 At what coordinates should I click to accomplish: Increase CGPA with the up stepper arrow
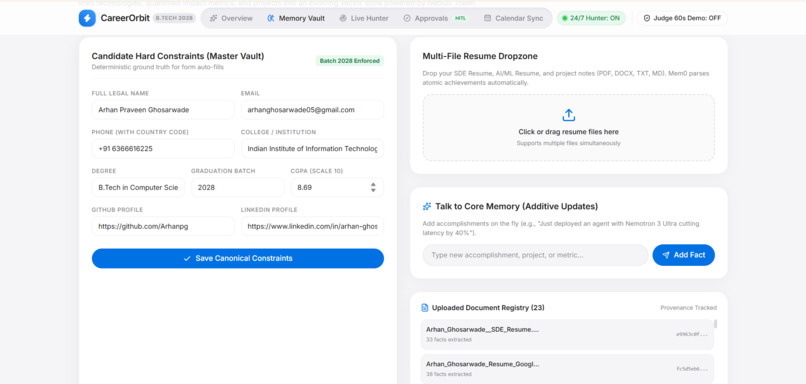pos(373,184)
